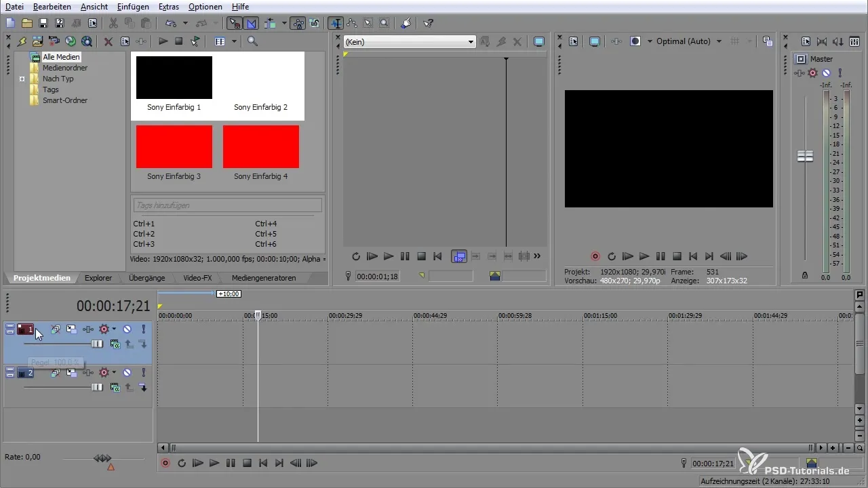Click the Video Preview stop button
The height and width of the screenshot is (488, 868).
coord(677,256)
